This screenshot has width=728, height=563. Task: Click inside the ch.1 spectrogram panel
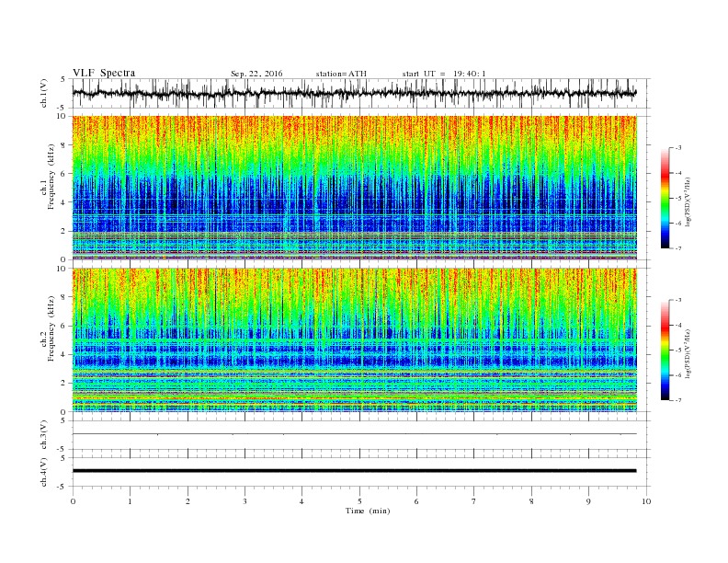355,188
